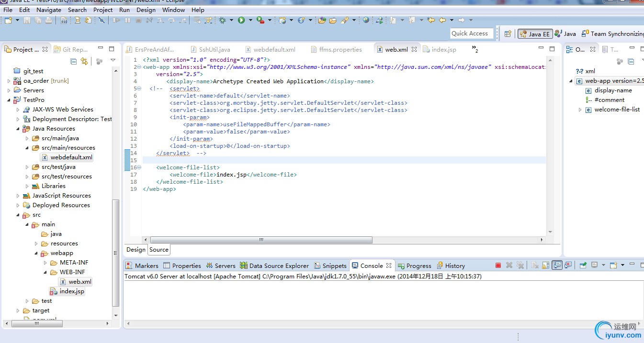Viewport: 644px width, 343px height.
Task: Click the Skip All Breakpoints icon
Action: click(x=102, y=20)
